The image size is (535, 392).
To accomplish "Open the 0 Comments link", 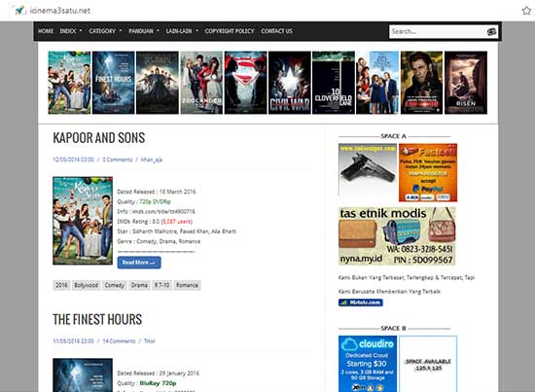I will point(118,160).
